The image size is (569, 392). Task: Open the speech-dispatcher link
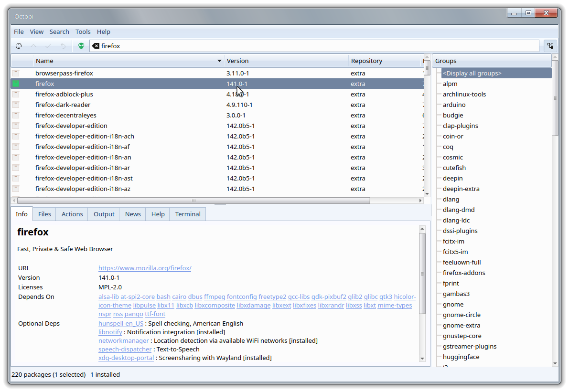(x=125, y=349)
